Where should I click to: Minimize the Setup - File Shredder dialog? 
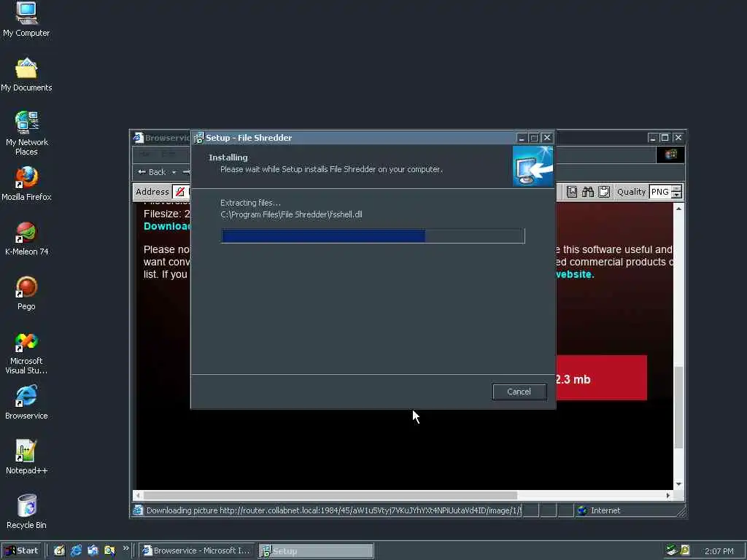522,138
